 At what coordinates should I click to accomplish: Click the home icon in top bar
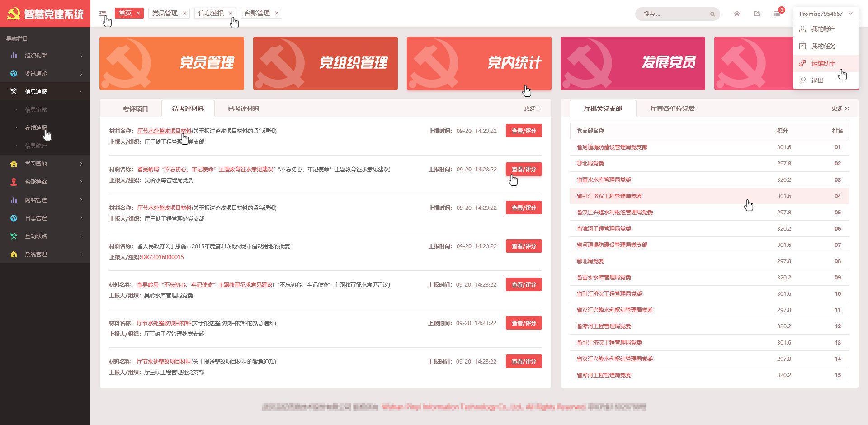(737, 14)
